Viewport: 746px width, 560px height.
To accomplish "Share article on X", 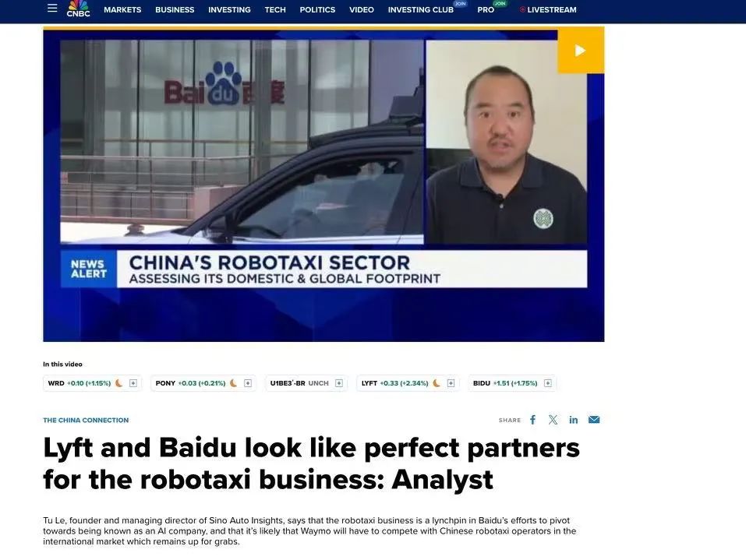I will [553, 420].
